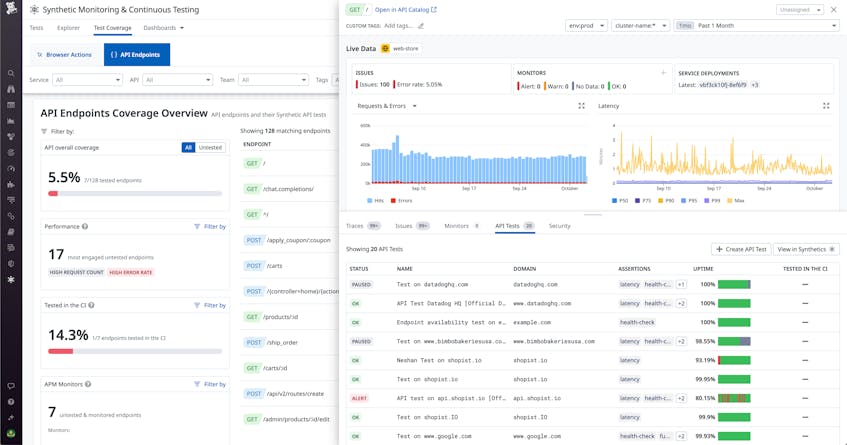This screenshot has width=847, height=445.
Task: Open the puzzle-piece Integrations icon in the sidebar
Action: coord(11,184)
